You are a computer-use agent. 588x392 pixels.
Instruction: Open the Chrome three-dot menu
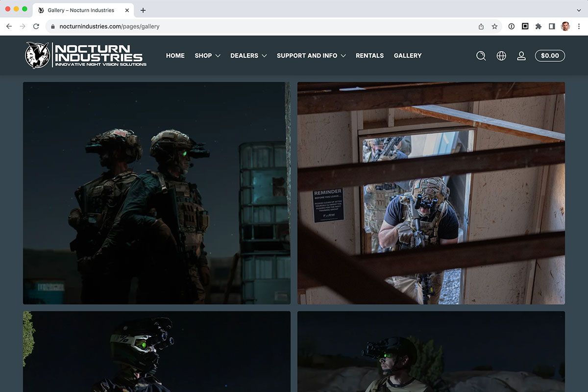pos(579,26)
